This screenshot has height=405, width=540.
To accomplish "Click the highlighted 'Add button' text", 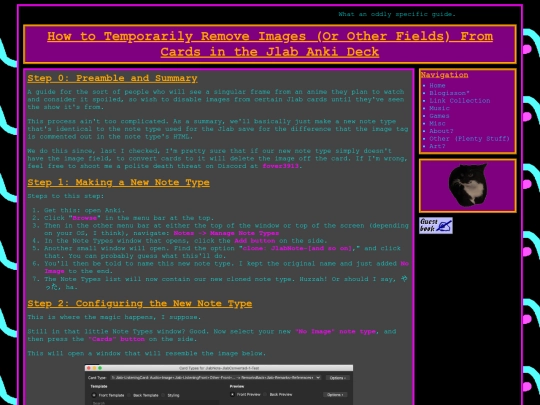I will (255, 241).
